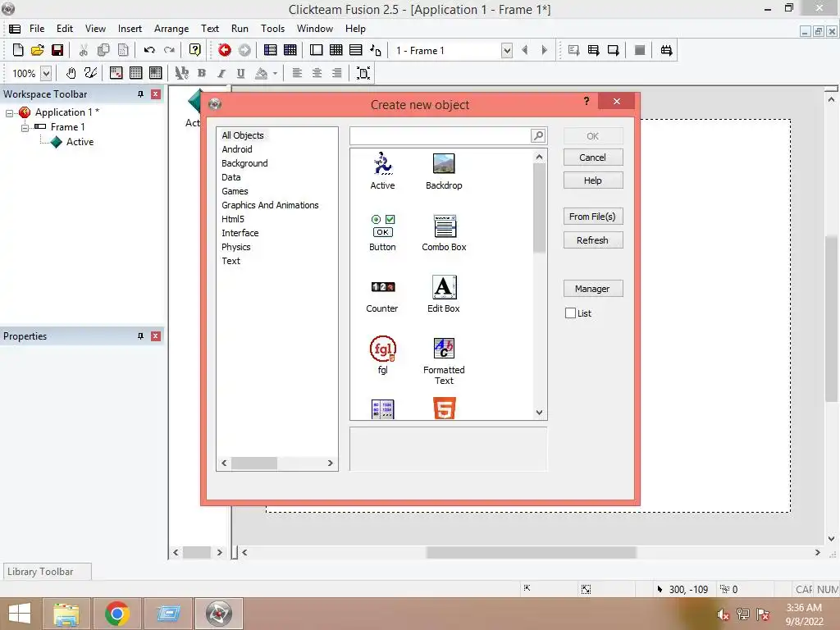The image size is (840, 630).
Task: Enable the List checkbox
Action: 571,313
